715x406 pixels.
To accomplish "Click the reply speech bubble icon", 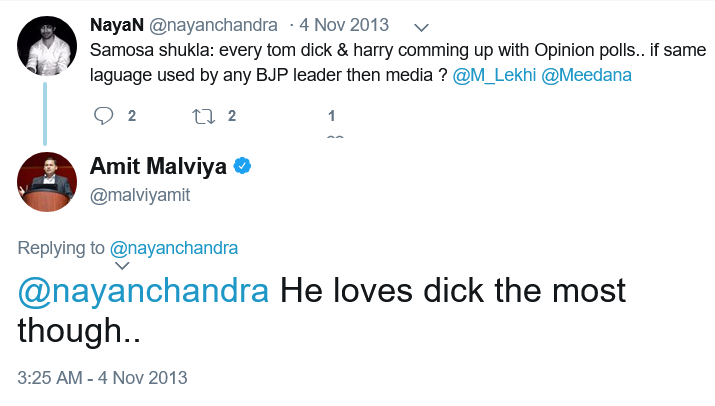I will pos(104,116).
